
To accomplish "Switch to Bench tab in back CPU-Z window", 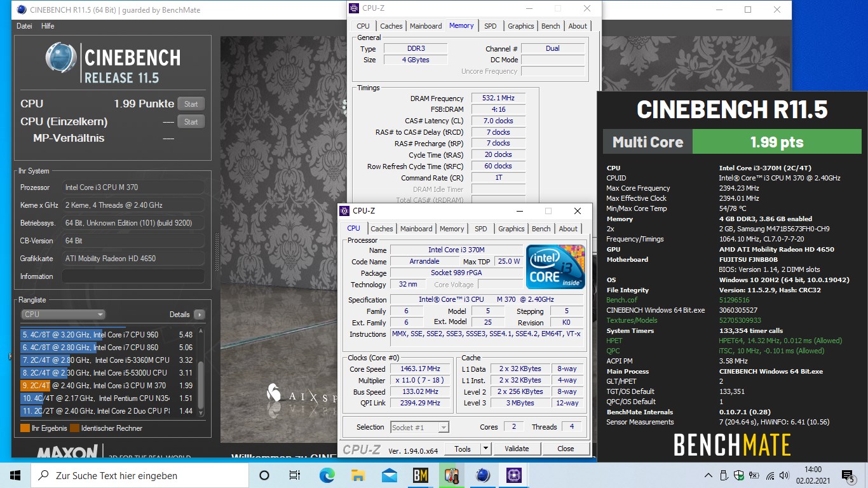I will pos(551,26).
